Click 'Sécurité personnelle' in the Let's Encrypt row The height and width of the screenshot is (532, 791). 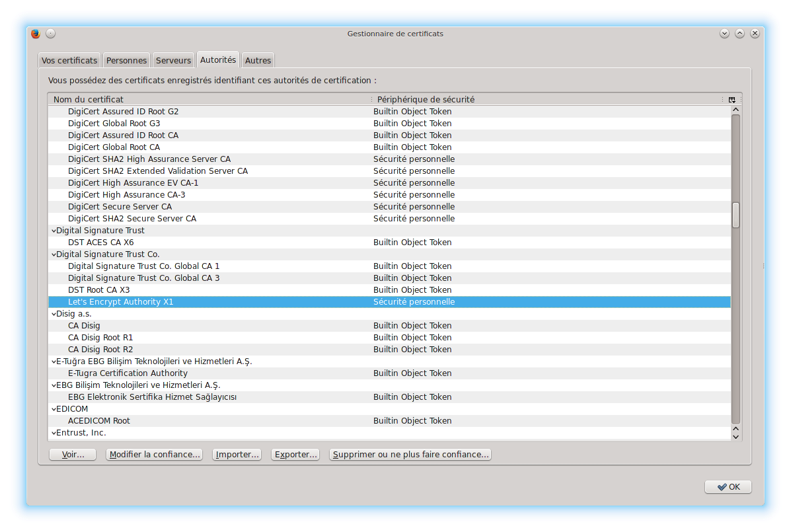[414, 302]
